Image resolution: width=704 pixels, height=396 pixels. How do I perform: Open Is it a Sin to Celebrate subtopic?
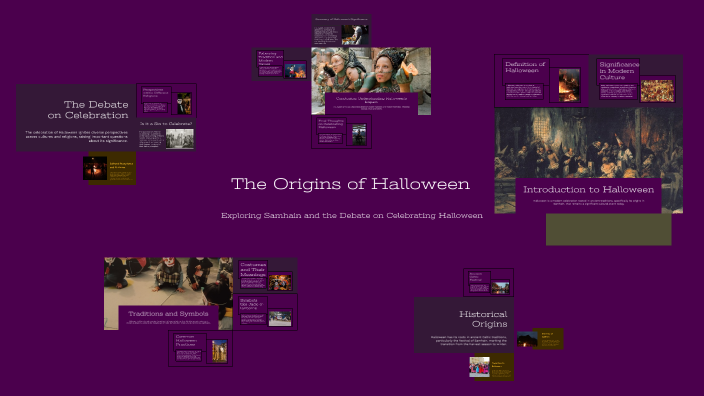coord(166,134)
